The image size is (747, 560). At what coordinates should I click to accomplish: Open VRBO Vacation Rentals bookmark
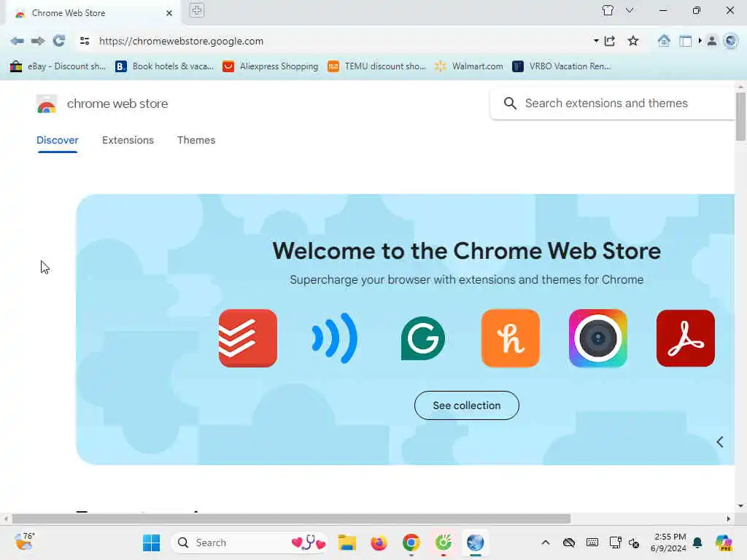561,66
